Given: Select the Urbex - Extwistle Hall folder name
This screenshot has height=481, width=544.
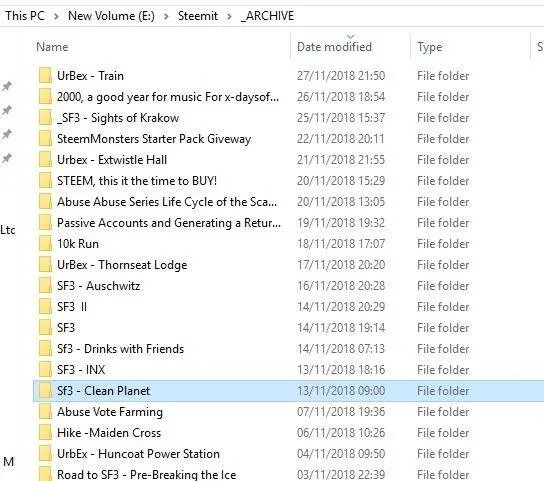Looking at the screenshot, I should click(112, 160).
